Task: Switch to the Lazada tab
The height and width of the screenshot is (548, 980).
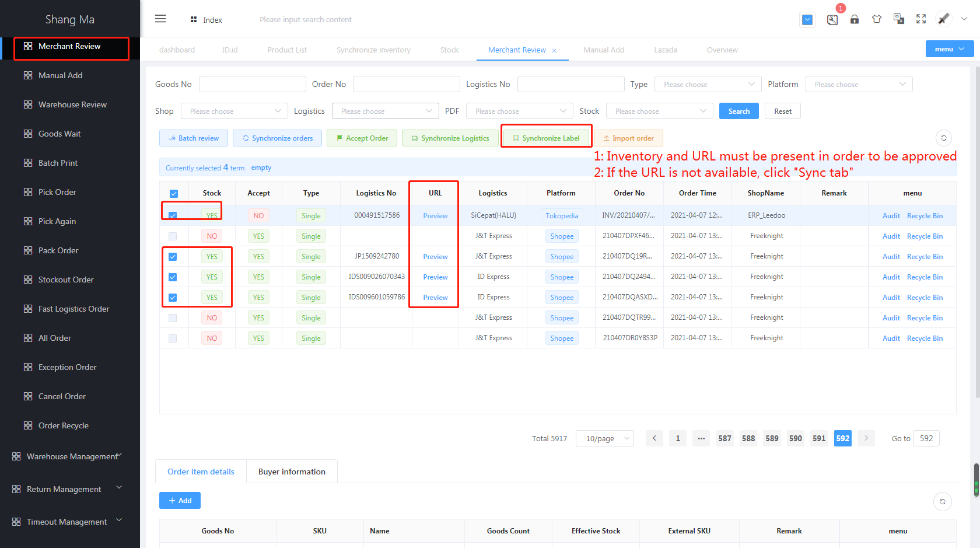Action: click(x=665, y=50)
